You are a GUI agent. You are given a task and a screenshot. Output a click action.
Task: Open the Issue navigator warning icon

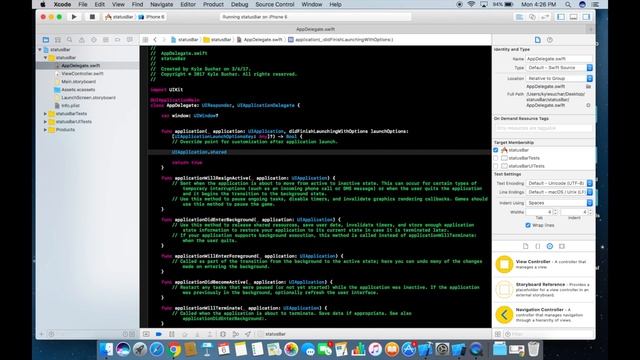coord(82,40)
